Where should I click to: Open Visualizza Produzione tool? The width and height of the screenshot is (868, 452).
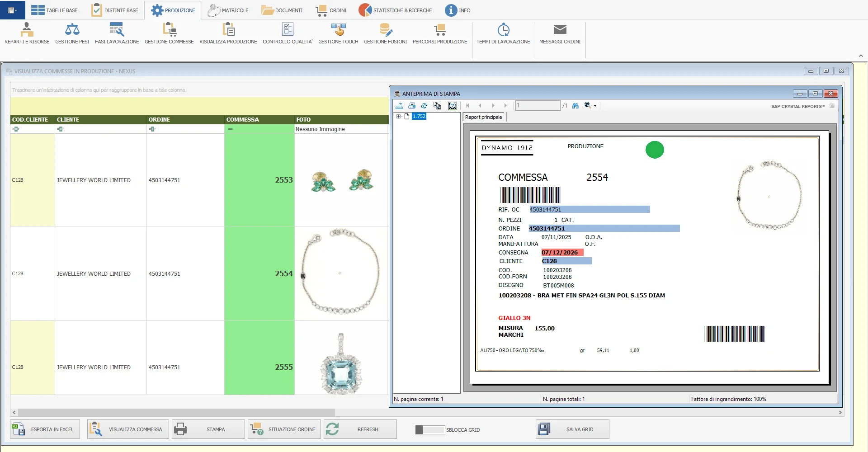click(x=228, y=33)
